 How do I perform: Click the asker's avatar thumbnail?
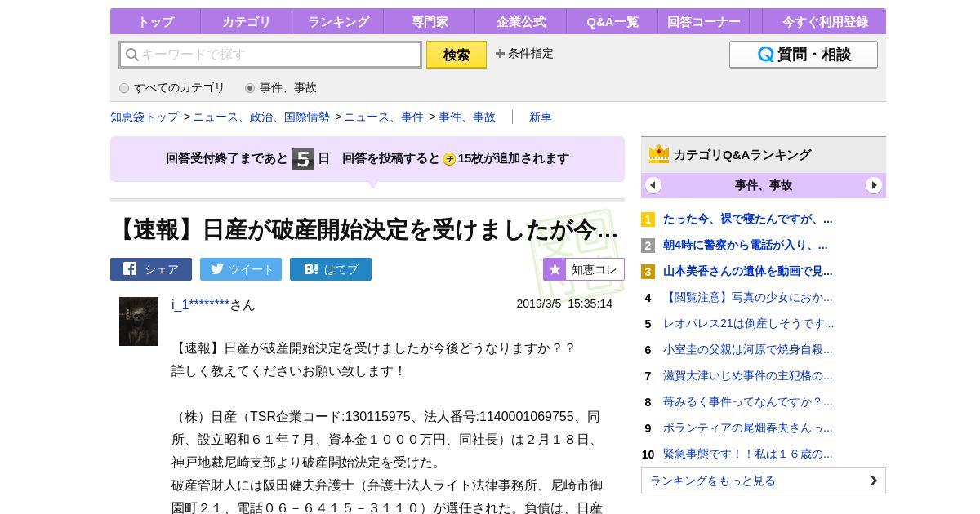pyautogui.click(x=139, y=321)
